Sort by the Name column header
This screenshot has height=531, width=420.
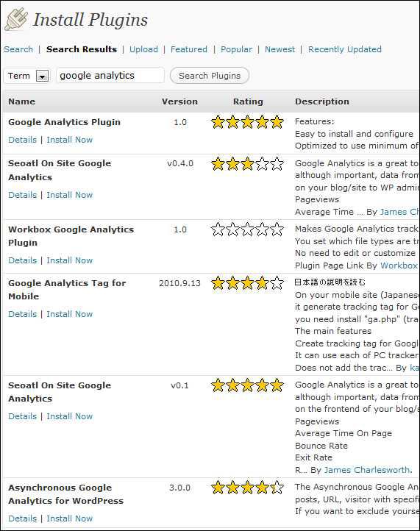pos(21,101)
